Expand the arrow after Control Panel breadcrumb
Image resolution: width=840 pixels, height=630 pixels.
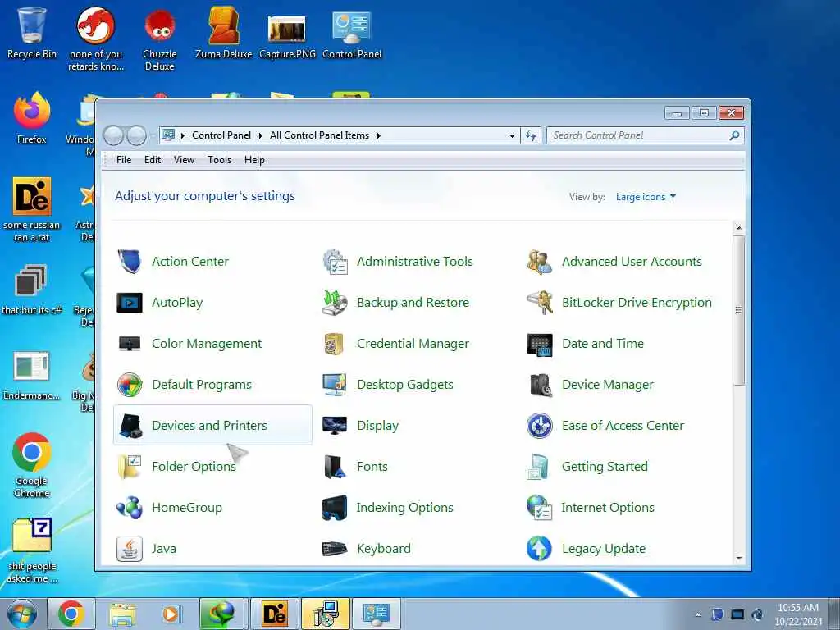pyautogui.click(x=260, y=135)
